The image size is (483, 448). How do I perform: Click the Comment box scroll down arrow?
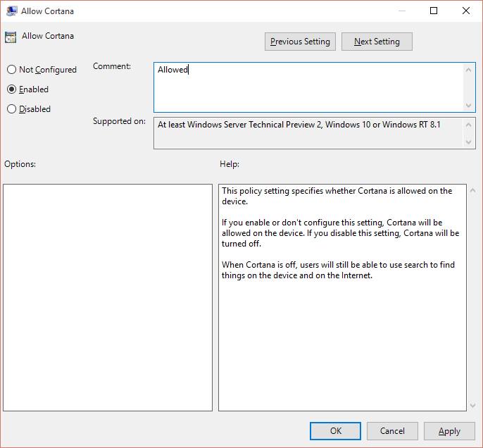tap(468, 106)
